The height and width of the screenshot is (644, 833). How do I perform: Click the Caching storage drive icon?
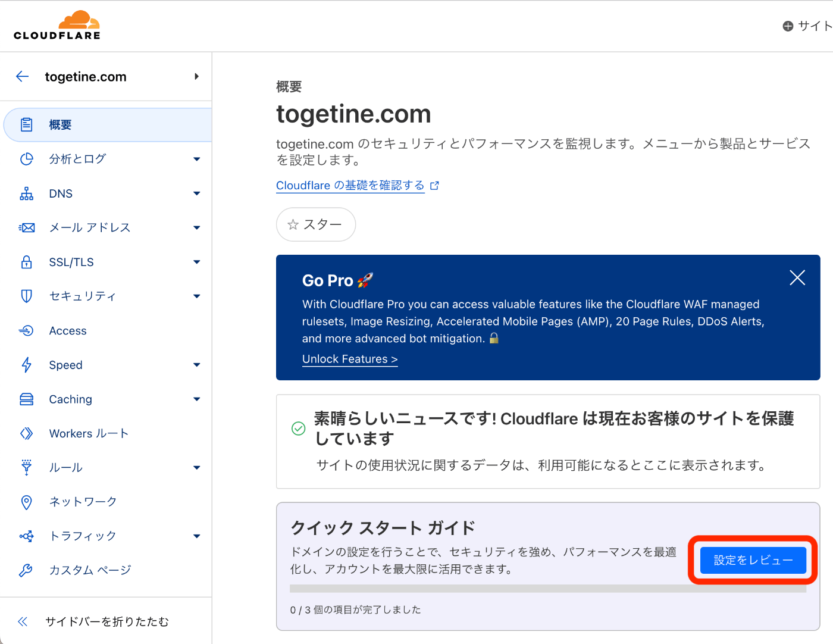[27, 399]
